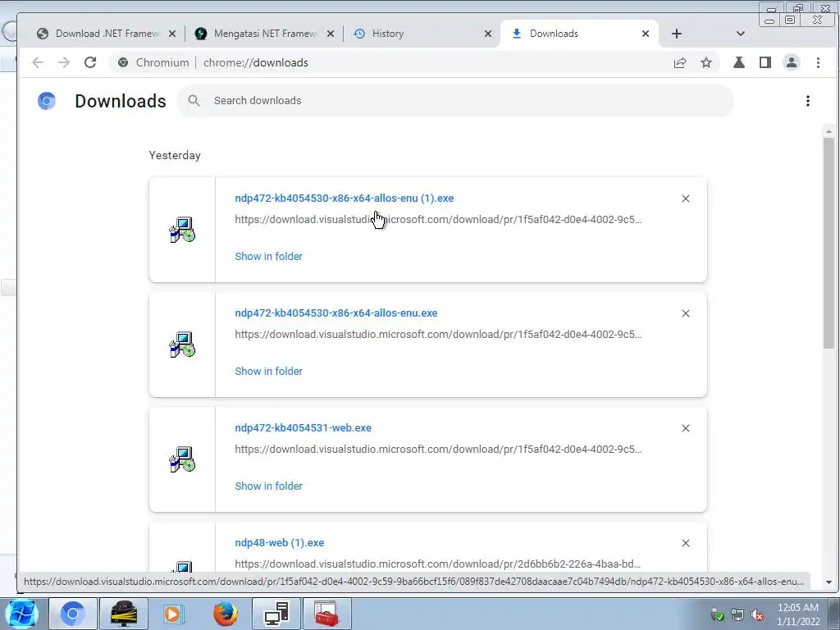Image resolution: width=840 pixels, height=630 pixels.
Task: Expand the tab search dropdown arrow
Action: click(741, 34)
